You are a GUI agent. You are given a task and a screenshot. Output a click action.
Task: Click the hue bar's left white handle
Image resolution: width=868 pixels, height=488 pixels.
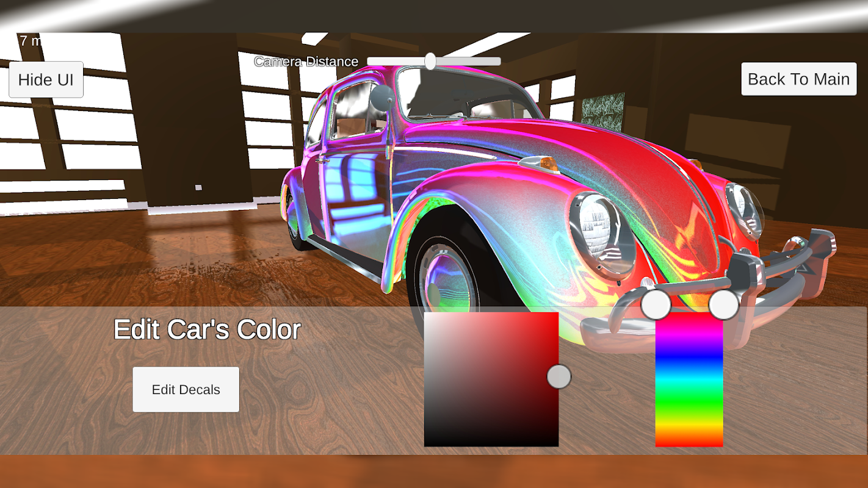point(656,304)
